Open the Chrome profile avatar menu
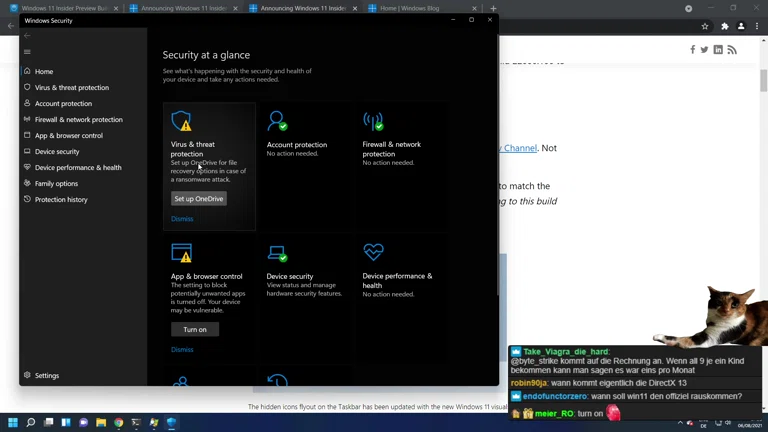The height and width of the screenshot is (432, 768). (741, 26)
